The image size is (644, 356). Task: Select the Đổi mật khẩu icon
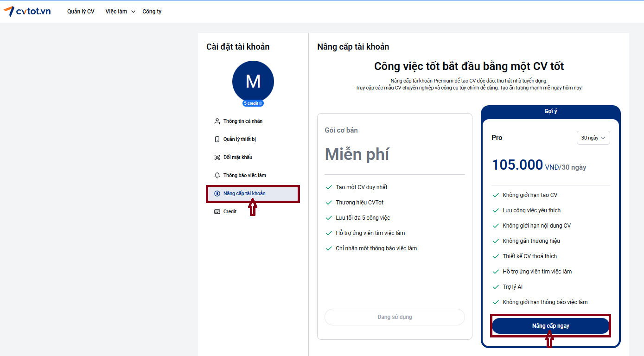[x=217, y=158]
